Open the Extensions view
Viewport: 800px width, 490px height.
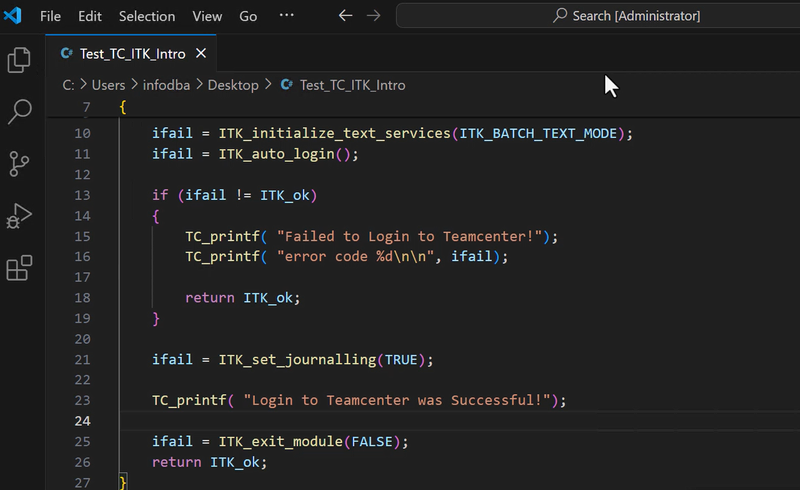pyautogui.click(x=20, y=268)
